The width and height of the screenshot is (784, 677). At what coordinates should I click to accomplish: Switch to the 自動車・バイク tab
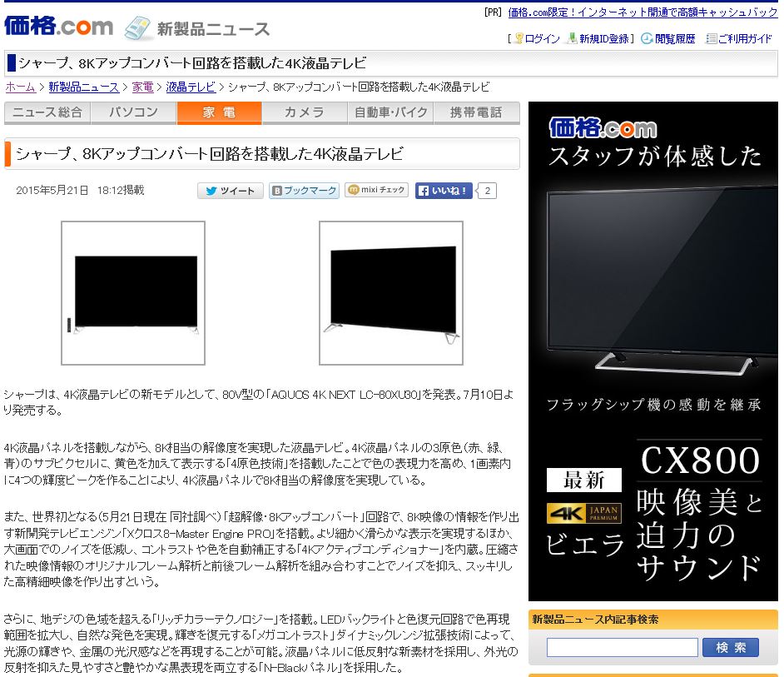tap(390, 112)
